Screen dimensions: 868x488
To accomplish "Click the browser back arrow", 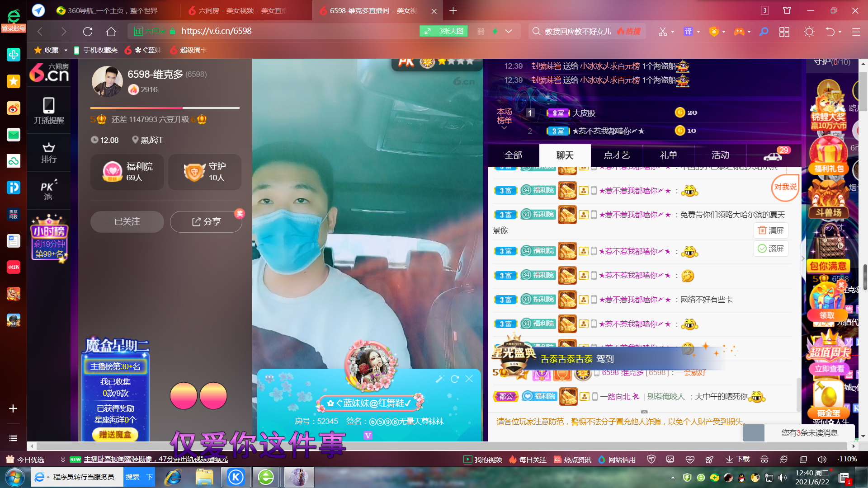I will pos(40,31).
